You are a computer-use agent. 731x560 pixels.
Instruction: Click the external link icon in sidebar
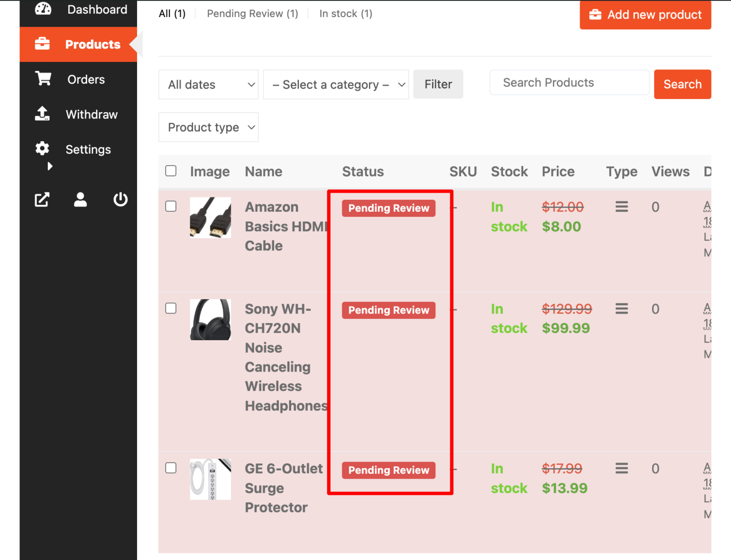42,199
